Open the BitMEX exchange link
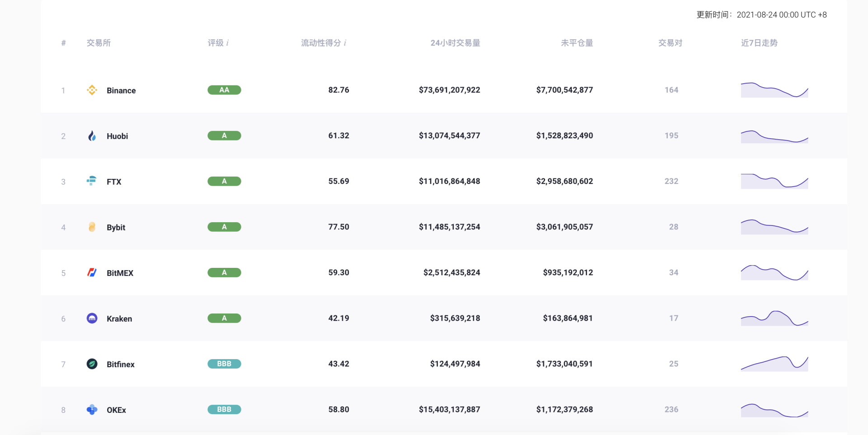 point(120,273)
